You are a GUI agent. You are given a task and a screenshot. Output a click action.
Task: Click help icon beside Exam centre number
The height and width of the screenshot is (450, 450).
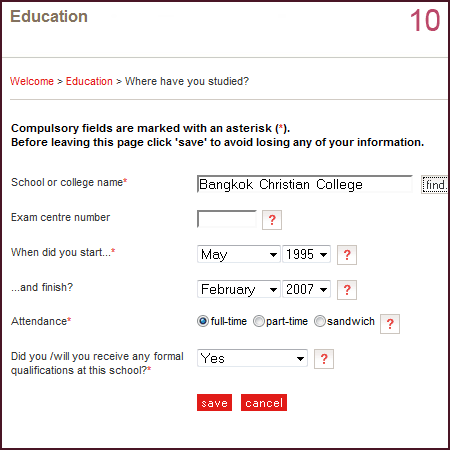pos(272,220)
